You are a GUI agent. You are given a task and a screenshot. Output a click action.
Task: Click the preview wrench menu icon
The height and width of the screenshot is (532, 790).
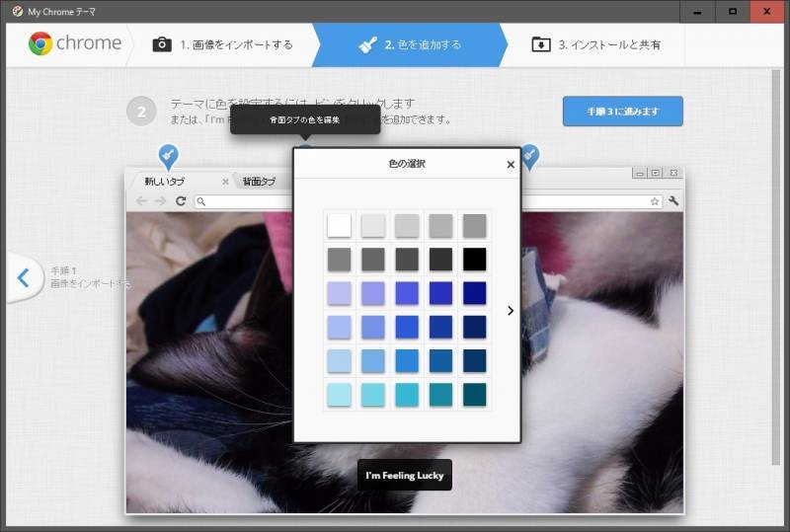coord(673,200)
